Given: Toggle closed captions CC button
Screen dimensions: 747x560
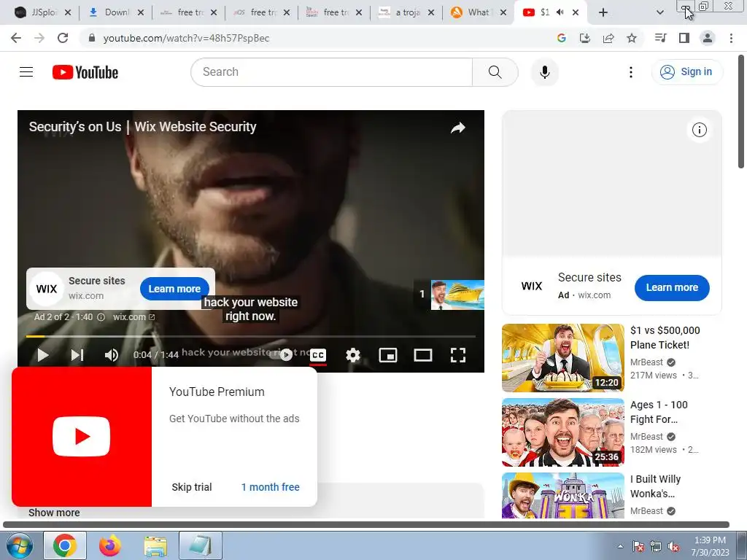Looking at the screenshot, I should [318, 355].
